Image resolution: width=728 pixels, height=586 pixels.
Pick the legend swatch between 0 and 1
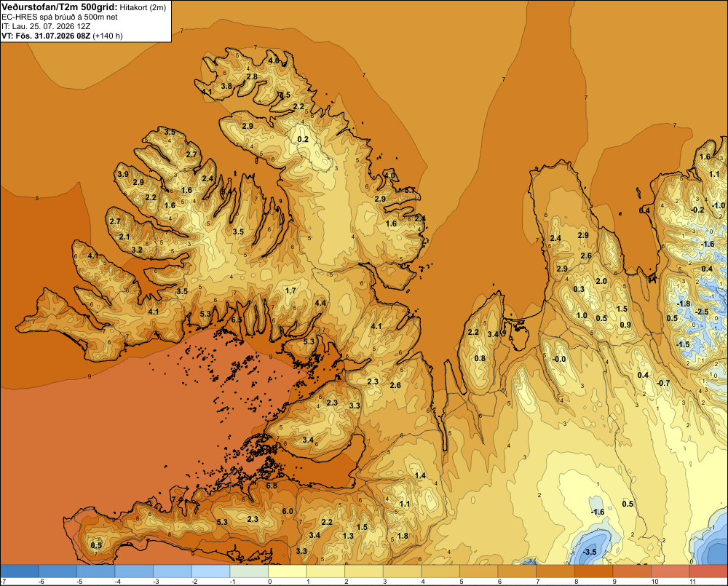(x=288, y=571)
